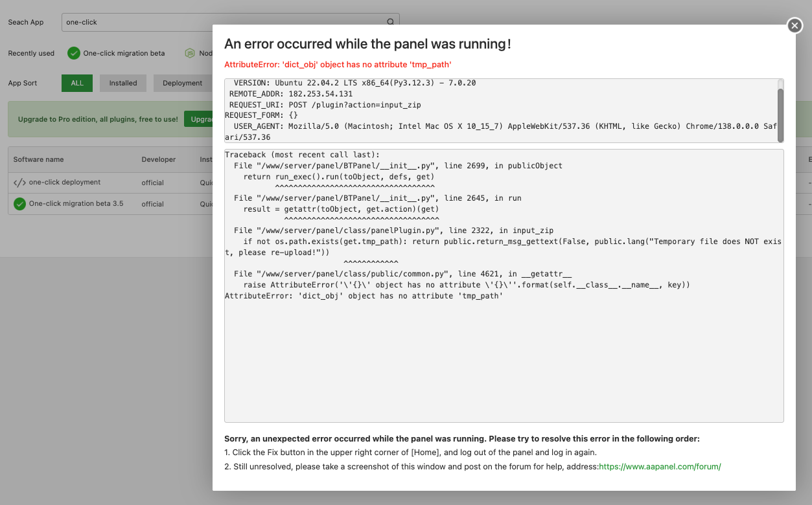The width and height of the screenshot is (812, 505).
Task: Switch to the Installed app sort tab
Action: [123, 83]
